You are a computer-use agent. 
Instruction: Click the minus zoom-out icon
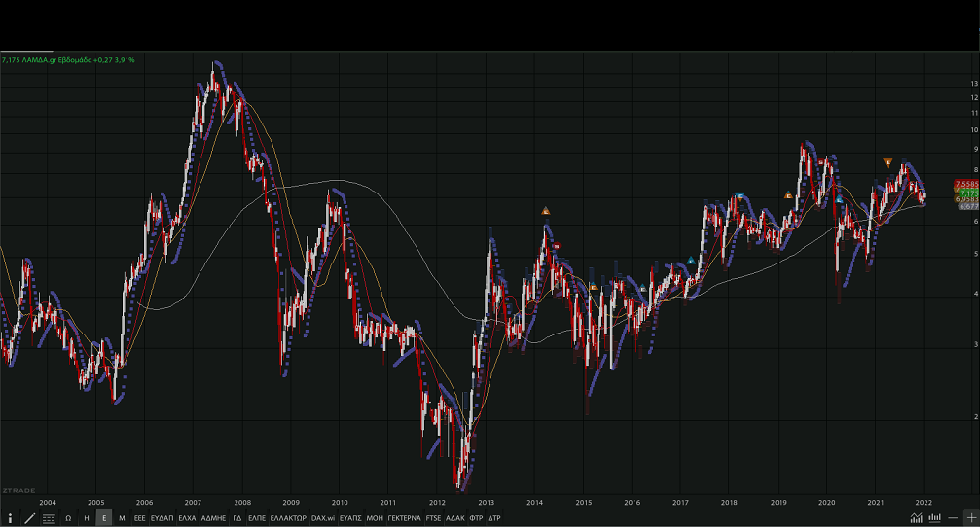point(953,518)
